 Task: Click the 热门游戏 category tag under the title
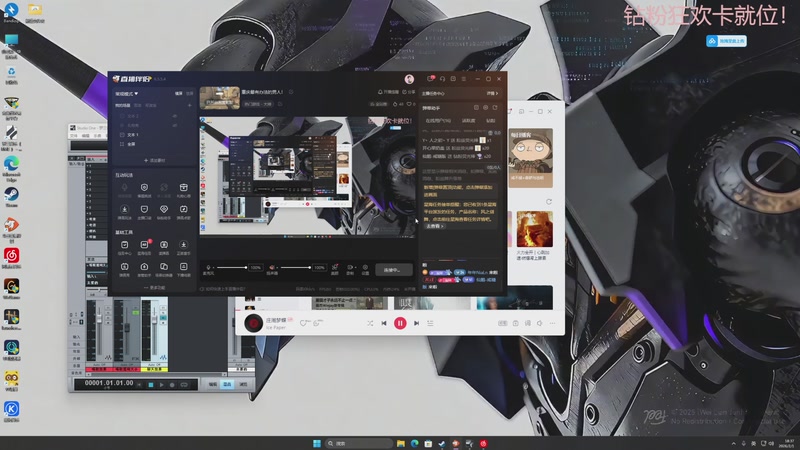(x=259, y=104)
